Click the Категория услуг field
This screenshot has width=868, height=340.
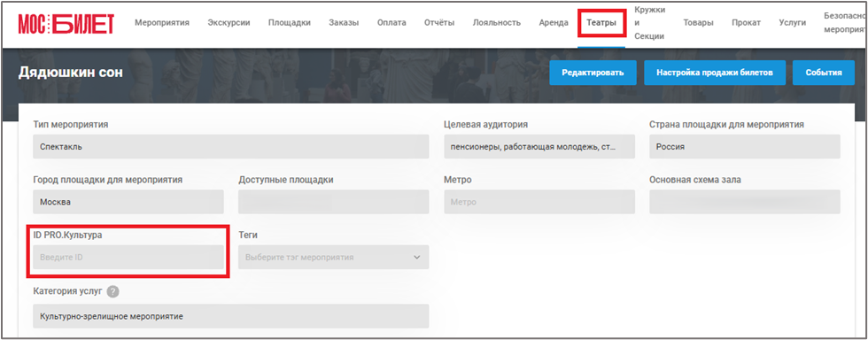231,316
